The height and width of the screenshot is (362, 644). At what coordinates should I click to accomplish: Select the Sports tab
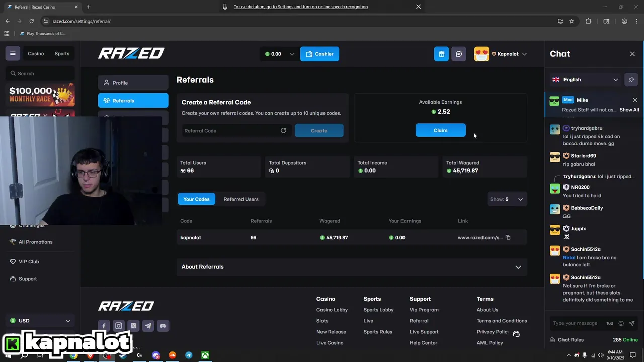[62, 54]
